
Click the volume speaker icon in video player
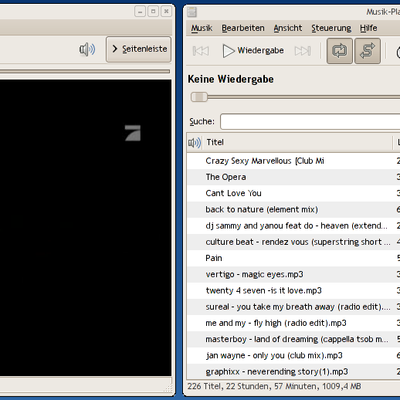[87, 50]
